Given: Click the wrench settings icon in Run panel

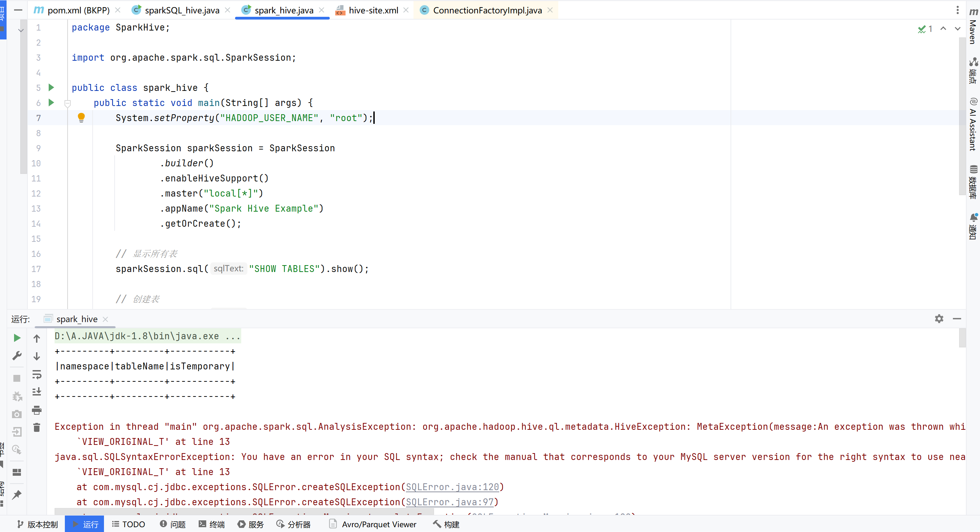Looking at the screenshot, I should click(17, 356).
